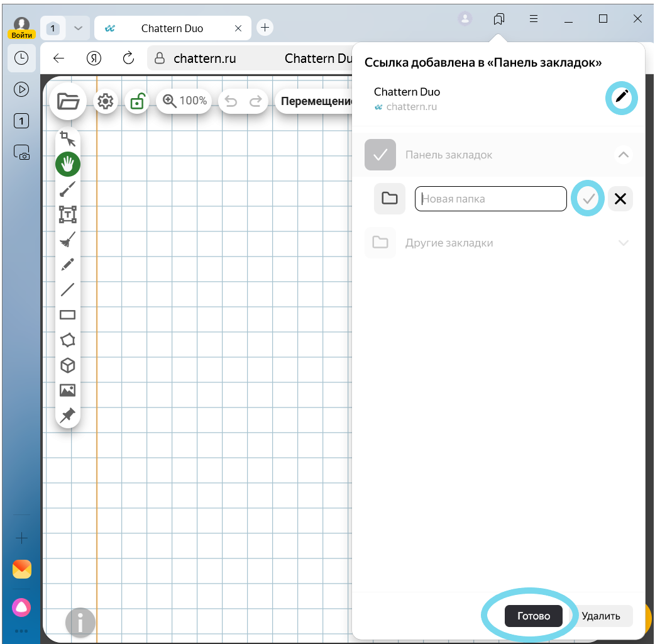Pick the Polygon shape tool
The width and height of the screenshot is (655, 644).
[68, 340]
